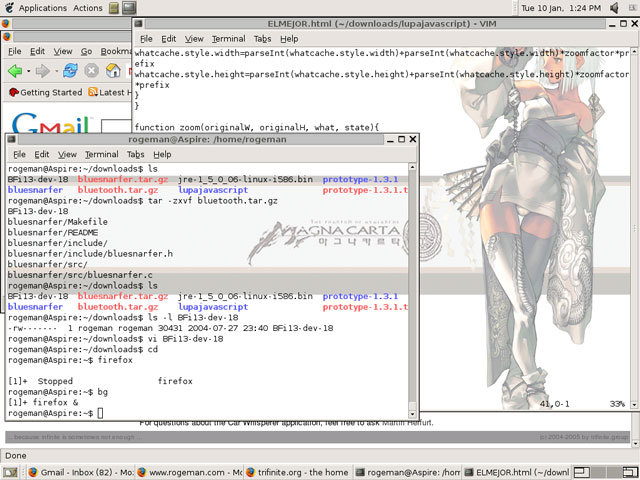This screenshot has height=480, width=640.
Task: Click the bluesnarfer/include/bluesnarfer.h line
Action: coord(90,253)
